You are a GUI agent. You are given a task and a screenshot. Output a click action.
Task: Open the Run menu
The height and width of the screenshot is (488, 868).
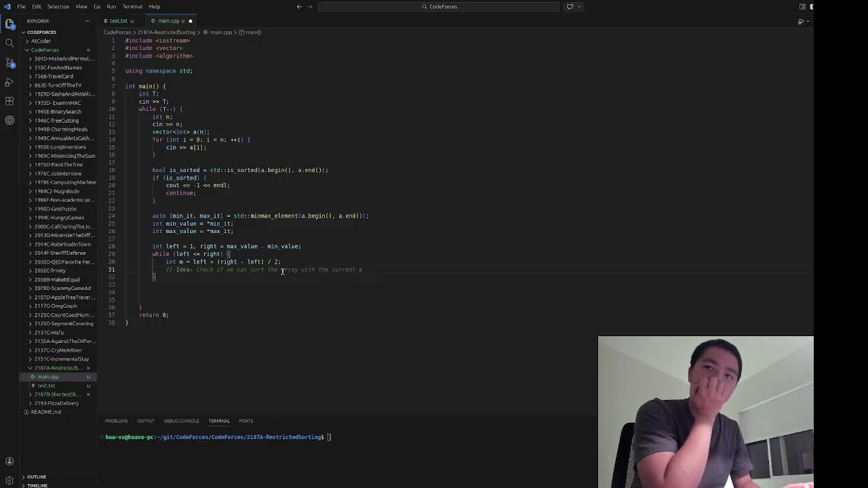(x=111, y=7)
